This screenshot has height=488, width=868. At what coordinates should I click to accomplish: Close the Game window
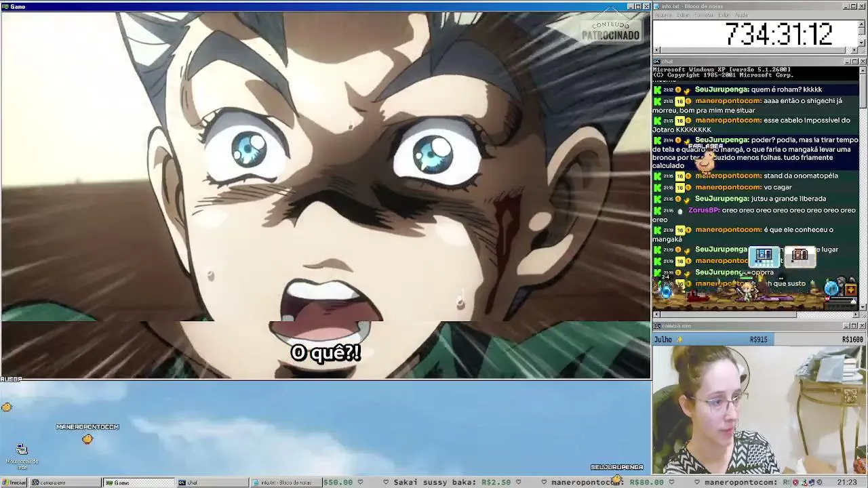(x=646, y=7)
